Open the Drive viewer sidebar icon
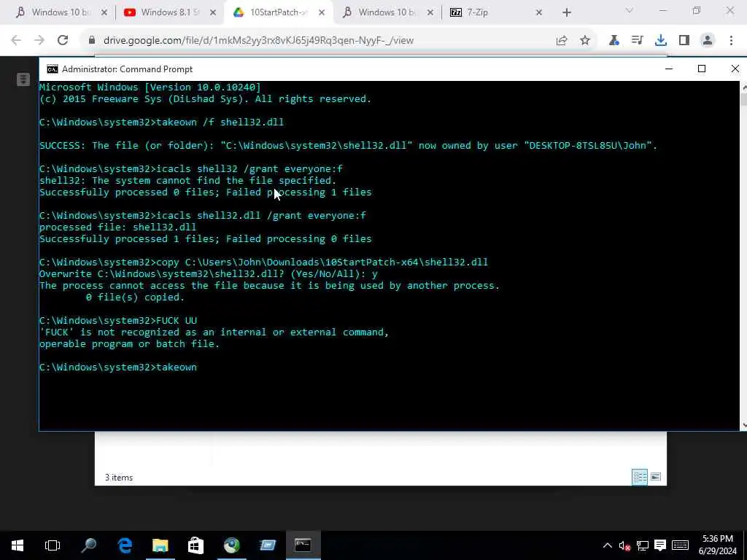 pyautogui.click(x=23, y=79)
